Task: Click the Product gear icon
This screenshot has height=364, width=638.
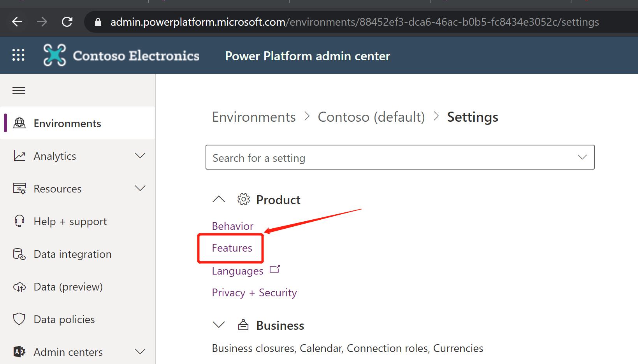Action: [244, 199]
